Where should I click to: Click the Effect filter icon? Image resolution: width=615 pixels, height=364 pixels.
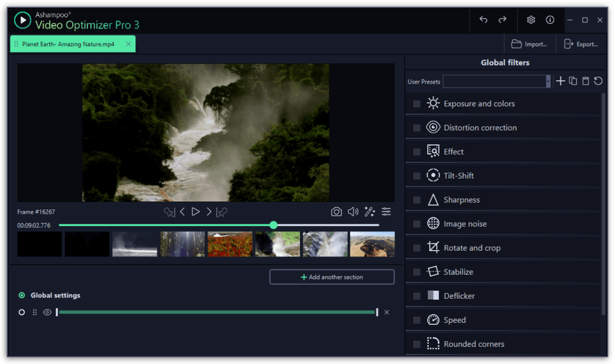[x=433, y=151]
